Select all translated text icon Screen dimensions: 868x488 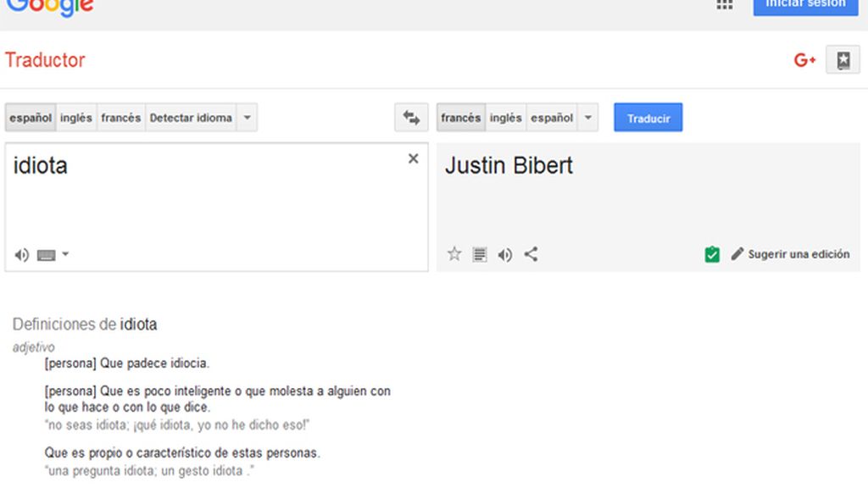480,254
